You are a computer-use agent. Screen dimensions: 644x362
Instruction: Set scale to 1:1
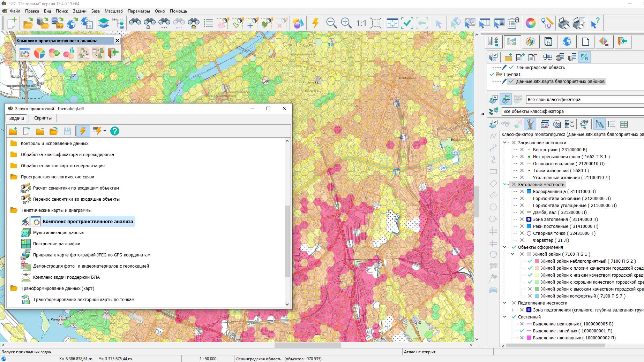(361, 23)
